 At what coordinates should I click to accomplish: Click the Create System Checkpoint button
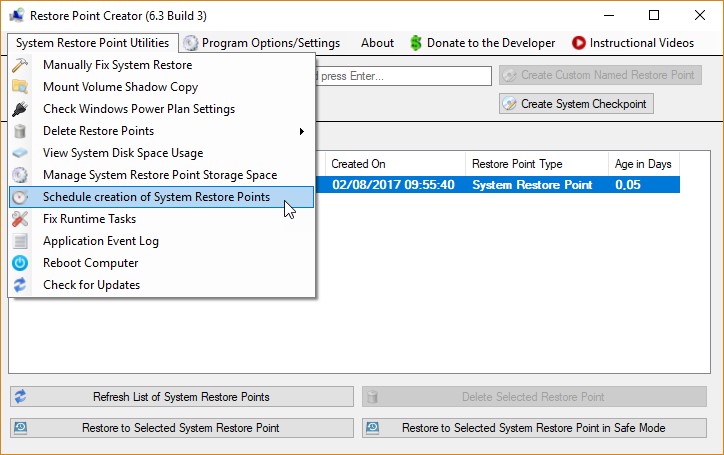coord(575,103)
